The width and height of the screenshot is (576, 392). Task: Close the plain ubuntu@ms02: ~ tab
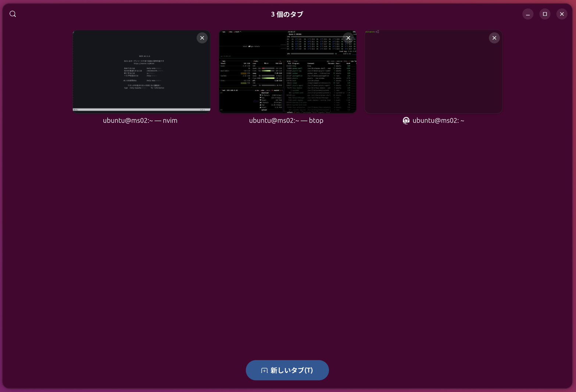pyautogui.click(x=494, y=38)
